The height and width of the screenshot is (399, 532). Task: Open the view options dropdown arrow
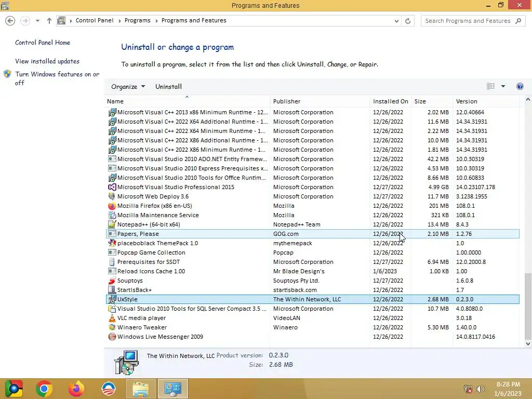(503, 86)
